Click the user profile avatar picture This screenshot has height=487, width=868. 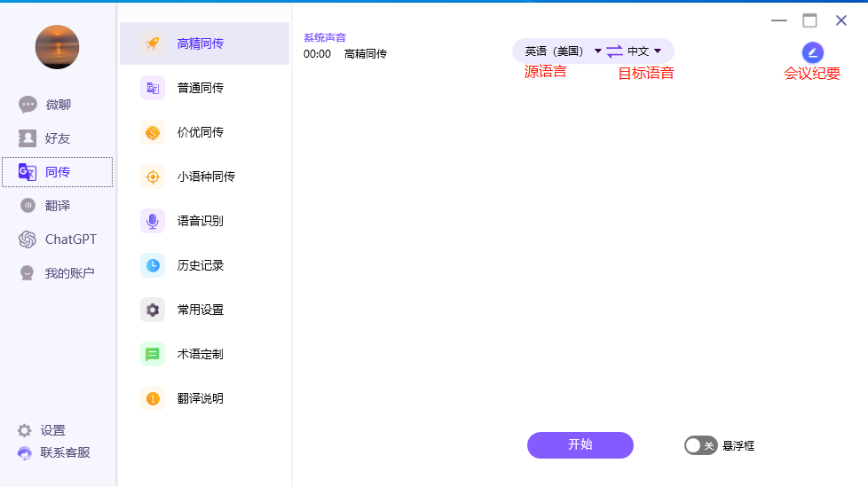point(57,47)
